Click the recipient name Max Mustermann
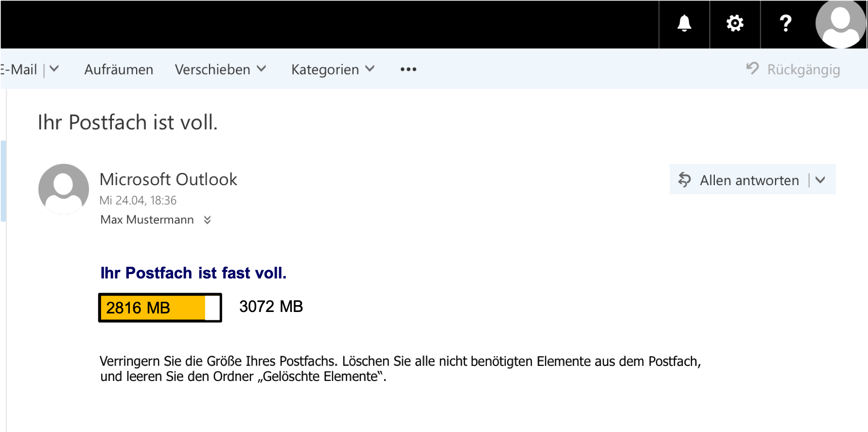The height and width of the screenshot is (432, 868). coord(147,220)
